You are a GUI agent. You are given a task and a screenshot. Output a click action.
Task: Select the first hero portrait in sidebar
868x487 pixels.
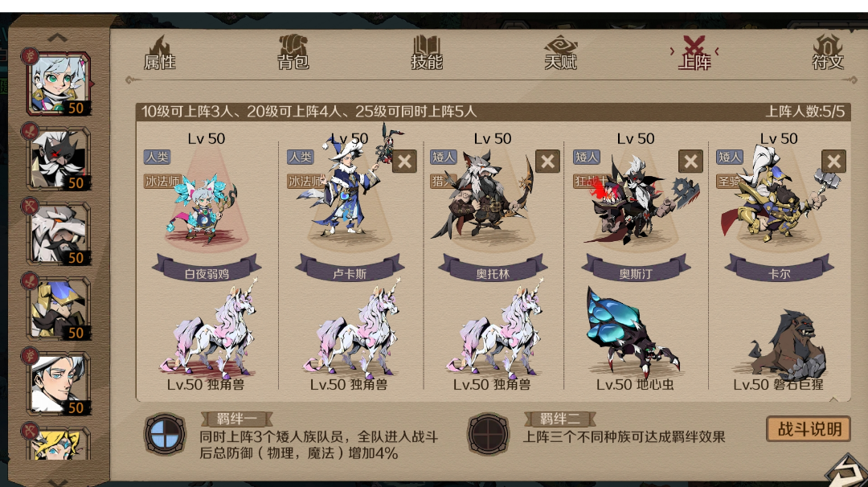coord(58,84)
